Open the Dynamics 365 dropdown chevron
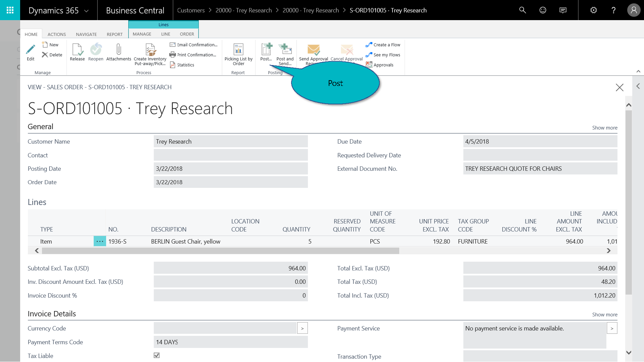644x362 pixels. (86, 11)
